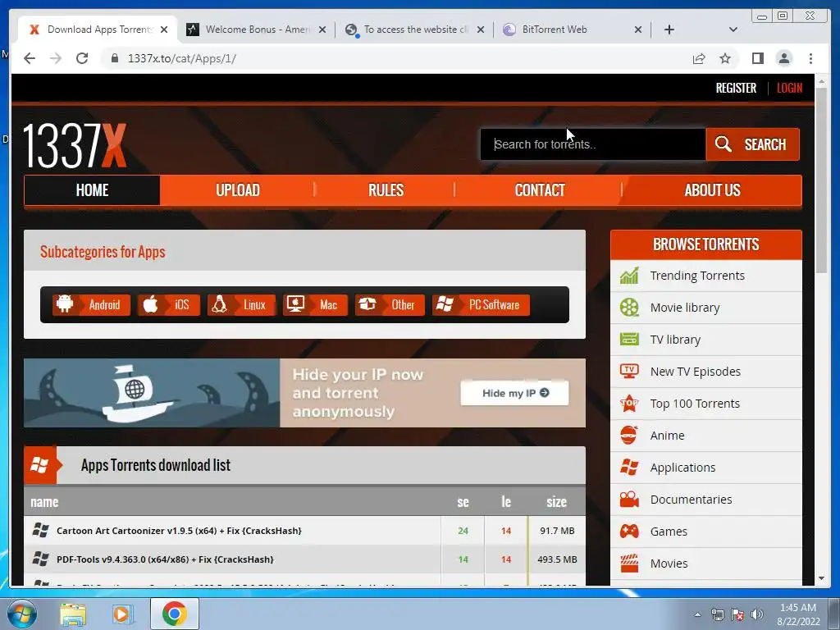Open the Linux subcategory
Viewport: 840px width, 630px height.
coord(241,305)
